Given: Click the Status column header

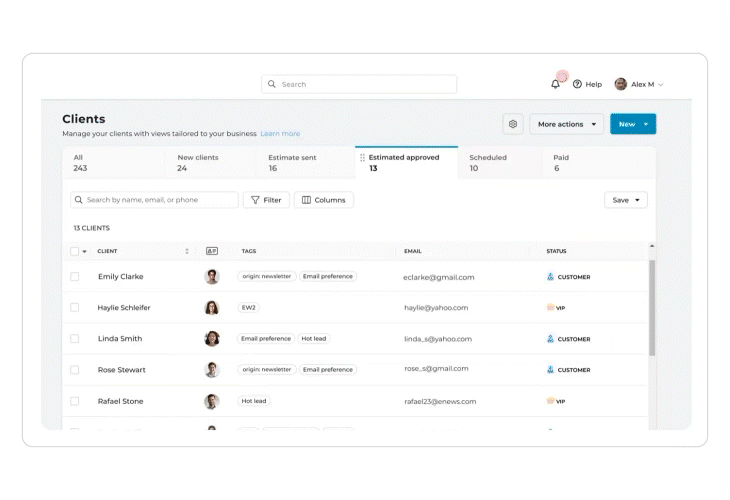Looking at the screenshot, I should click(556, 251).
